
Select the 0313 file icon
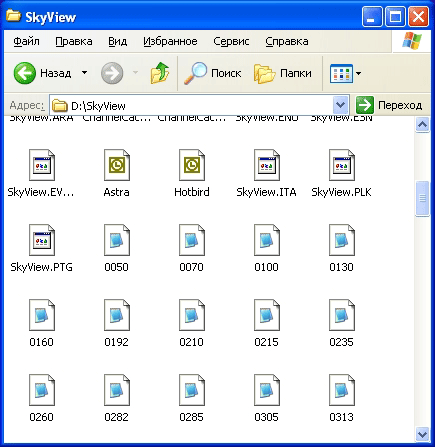click(x=342, y=390)
